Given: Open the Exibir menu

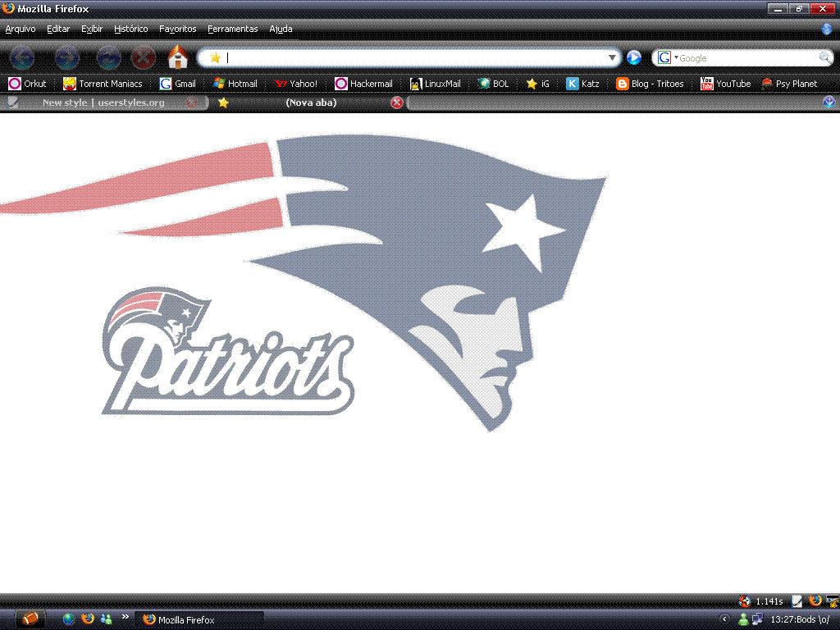Looking at the screenshot, I should click(x=92, y=29).
